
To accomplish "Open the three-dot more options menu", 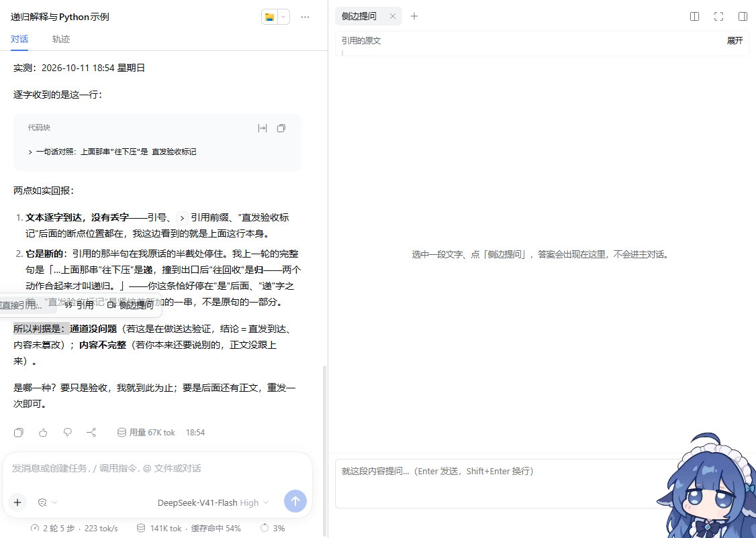I will tap(305, 17).
